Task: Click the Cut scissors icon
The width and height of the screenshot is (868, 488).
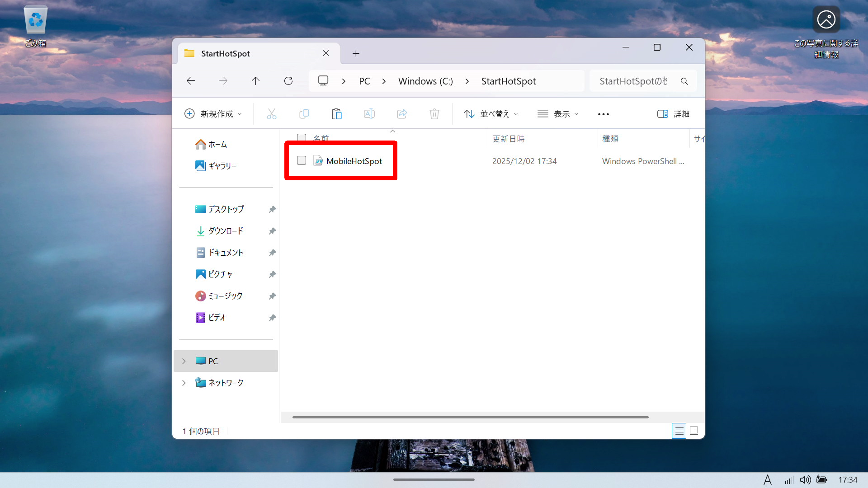Action: [271, 114]
